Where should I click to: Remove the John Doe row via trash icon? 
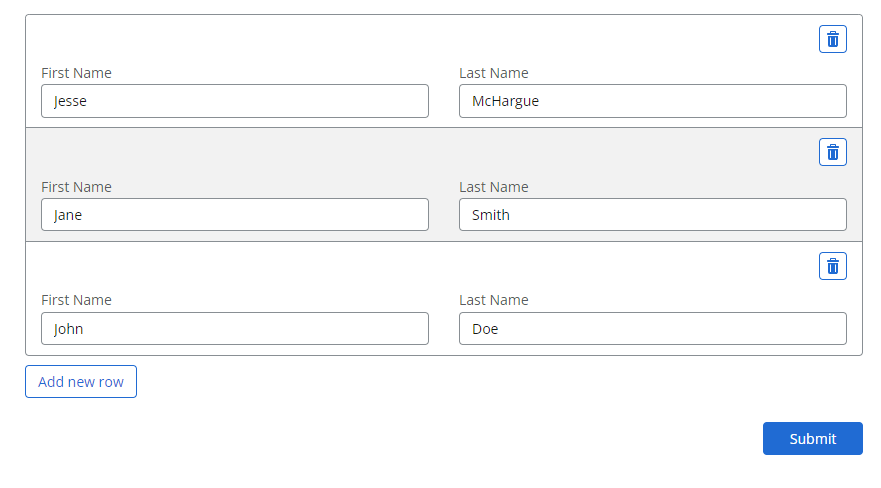tap(832, 266)
